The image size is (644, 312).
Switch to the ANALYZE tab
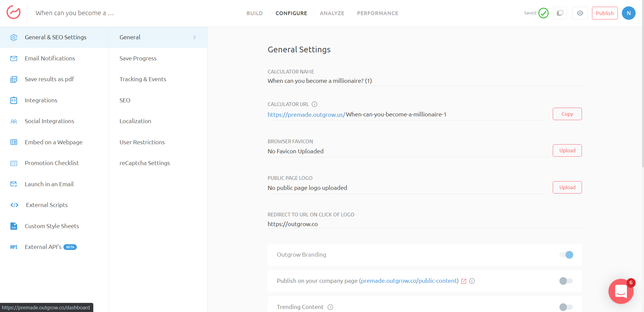click(x=332, y=13)
